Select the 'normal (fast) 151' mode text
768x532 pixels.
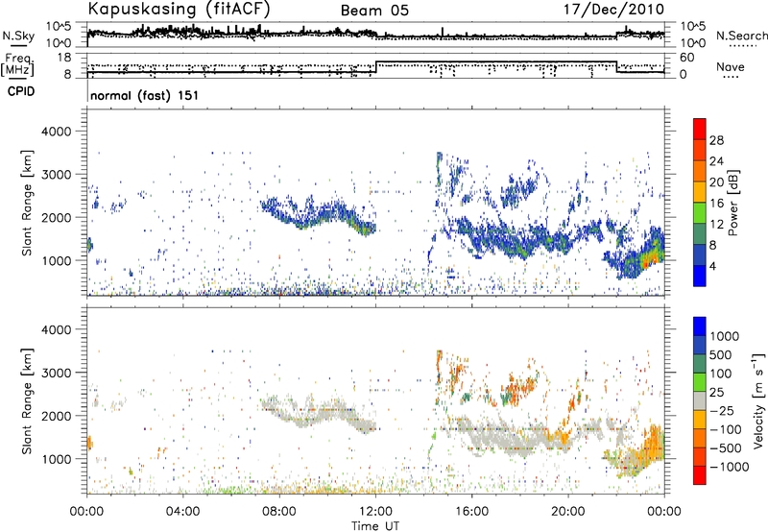pos(145,95)
